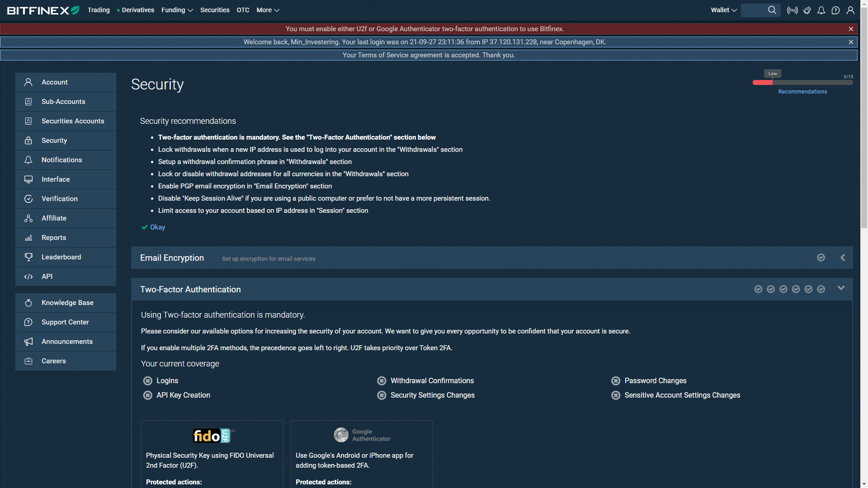Click the Account person icon in sidebar
This screenshot has width=868, height=488.
click(x=28, y=82)
